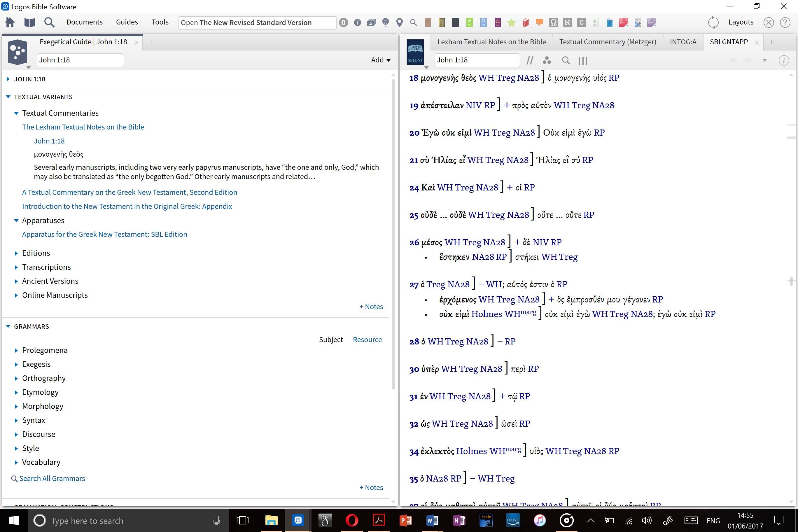This screenshot has width=798, height=532.
Task: Click the lightbulb shortcut icon
Action: pyautogui.click(x=385, y=23)
